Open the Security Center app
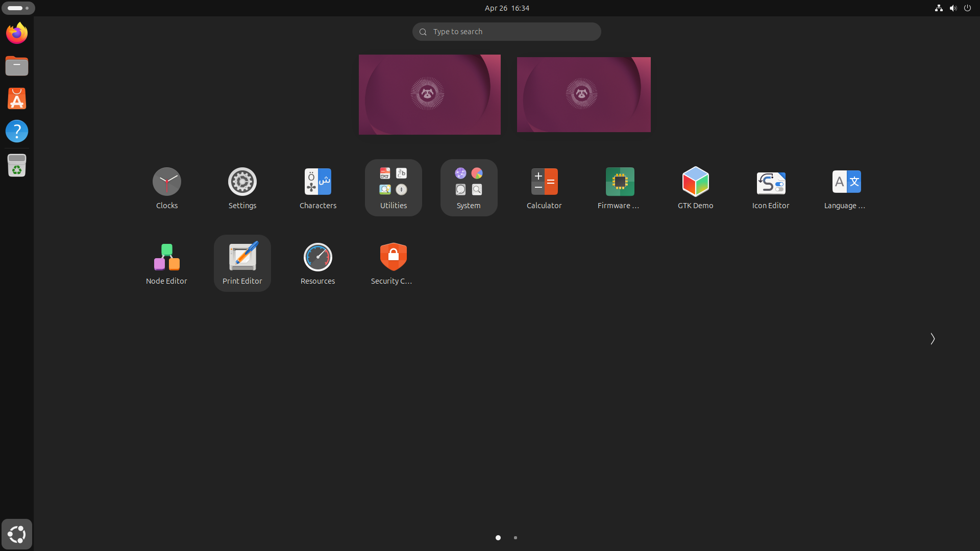Viewport: 980px width, 551px height. (394, 263)
